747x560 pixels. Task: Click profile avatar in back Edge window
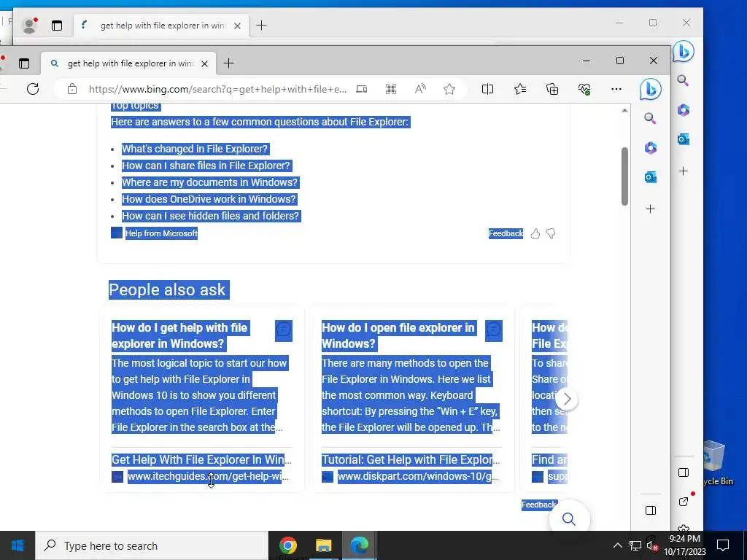point(29,26)
